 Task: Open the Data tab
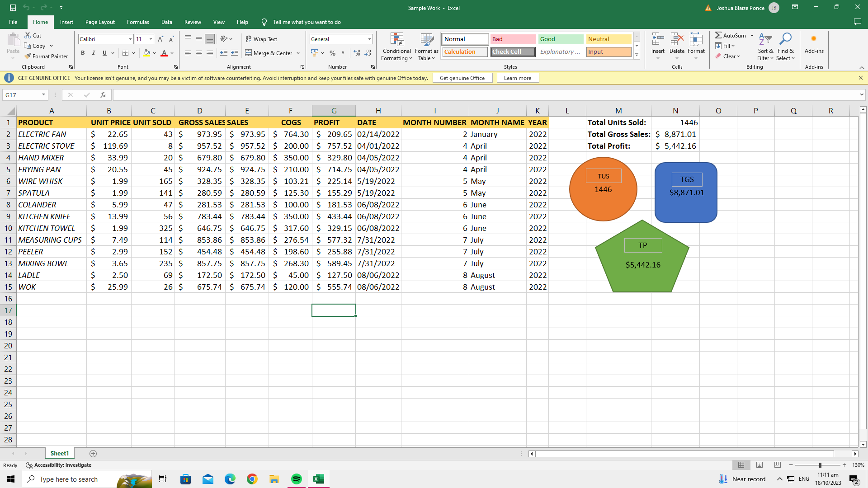pyautogui.click(x=167, y=22)
